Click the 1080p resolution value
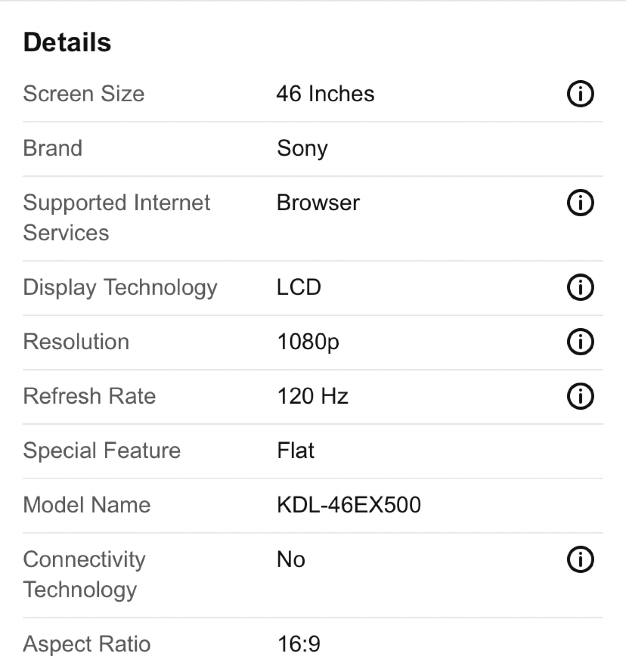626x672 pixels. (308, 343)
